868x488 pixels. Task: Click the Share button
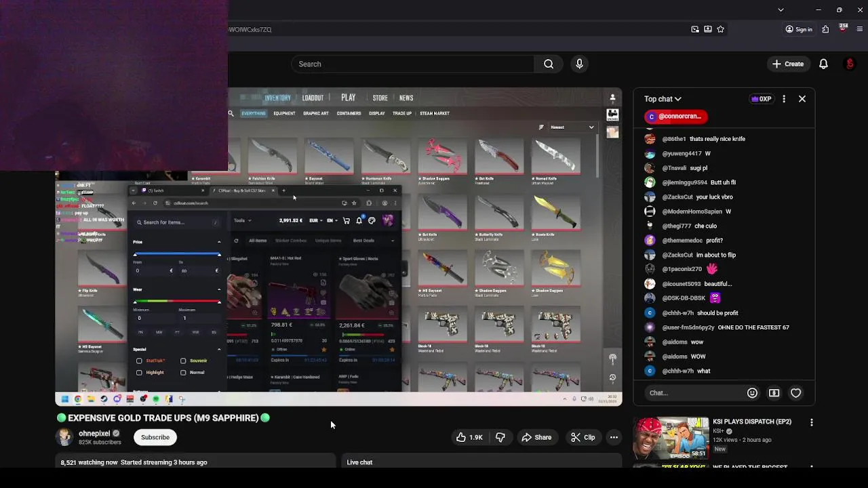[536, 438]
